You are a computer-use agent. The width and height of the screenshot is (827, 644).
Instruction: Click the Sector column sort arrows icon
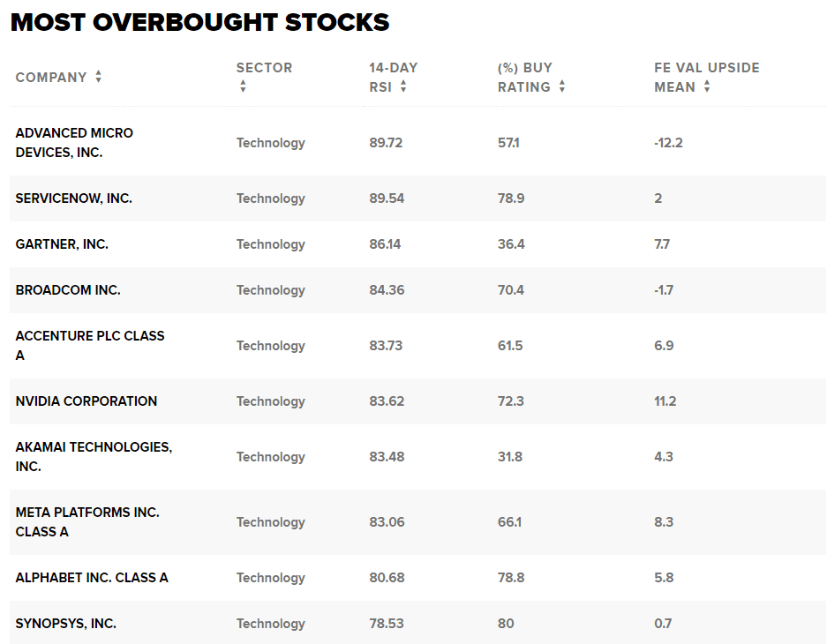click(x=243, y=86)
